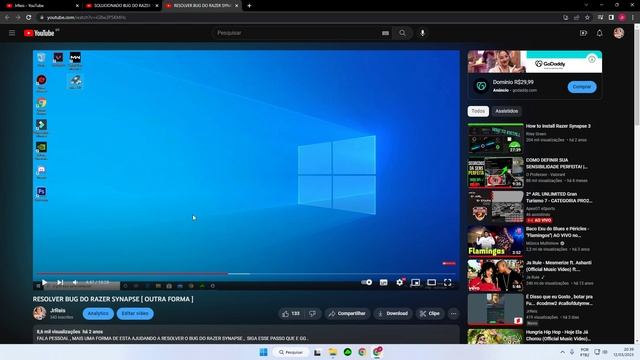640x360 pixels.
Task: Open a new browser tab
Action: pyautogui.click(x=249, y=6)
